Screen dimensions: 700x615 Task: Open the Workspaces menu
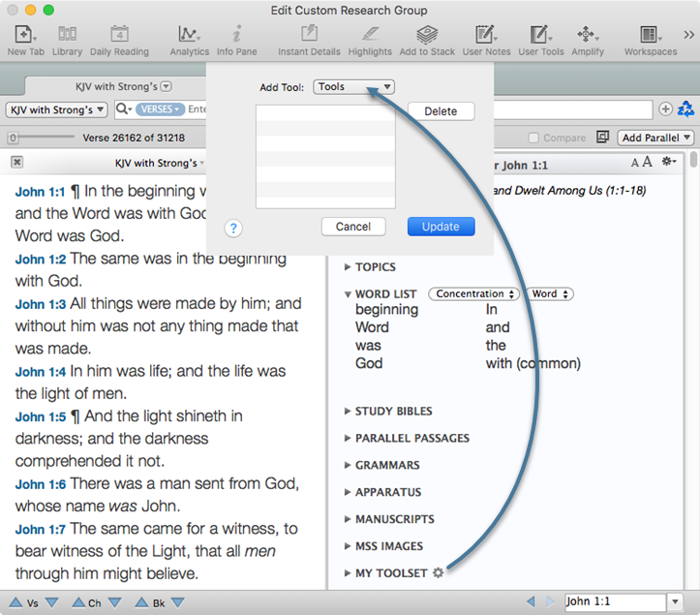(x=650, y=35)
